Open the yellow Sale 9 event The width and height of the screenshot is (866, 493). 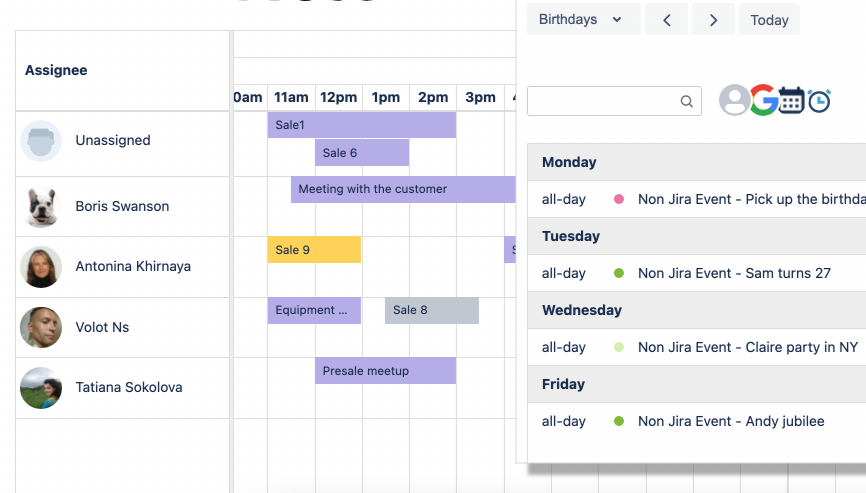pyautogui.click(x=314, y=250)
